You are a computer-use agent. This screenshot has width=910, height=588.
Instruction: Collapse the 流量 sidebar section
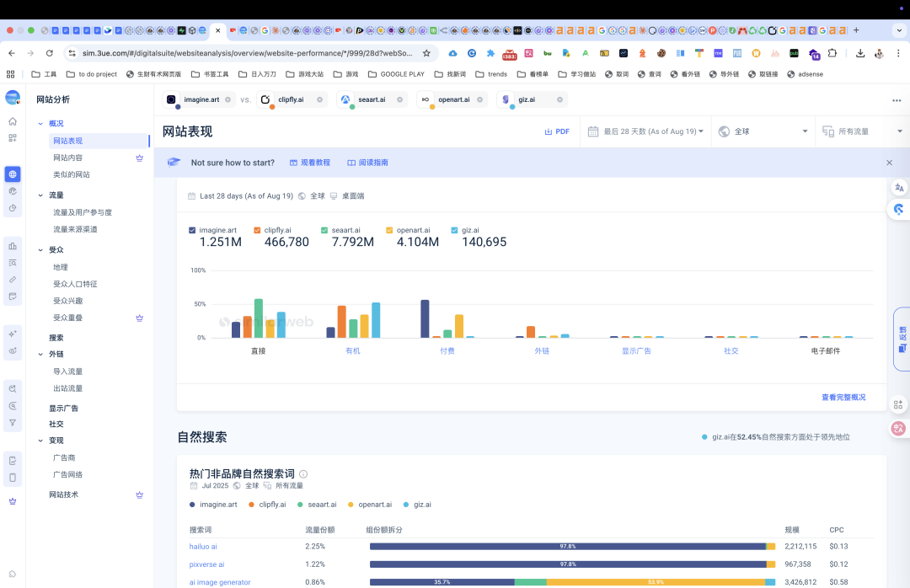40,195
